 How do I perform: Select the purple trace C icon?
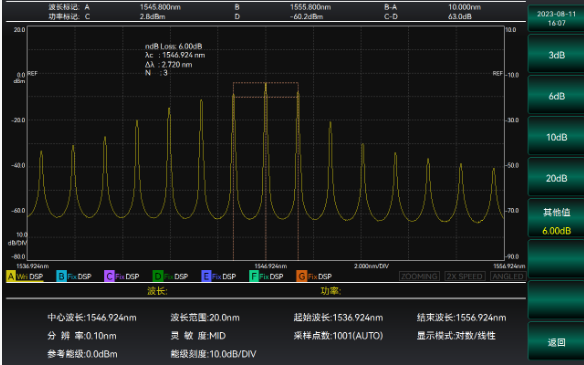tap(109, 276)
